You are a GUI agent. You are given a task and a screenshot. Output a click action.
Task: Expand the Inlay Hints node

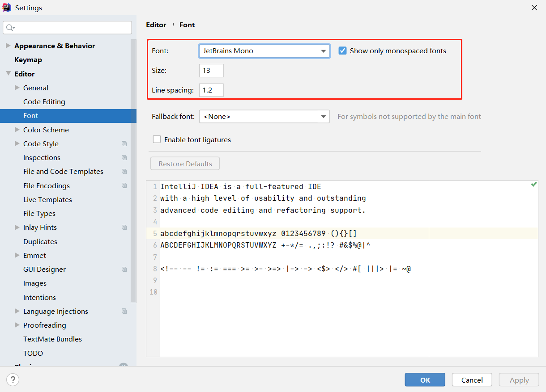[x=17, y=227]
